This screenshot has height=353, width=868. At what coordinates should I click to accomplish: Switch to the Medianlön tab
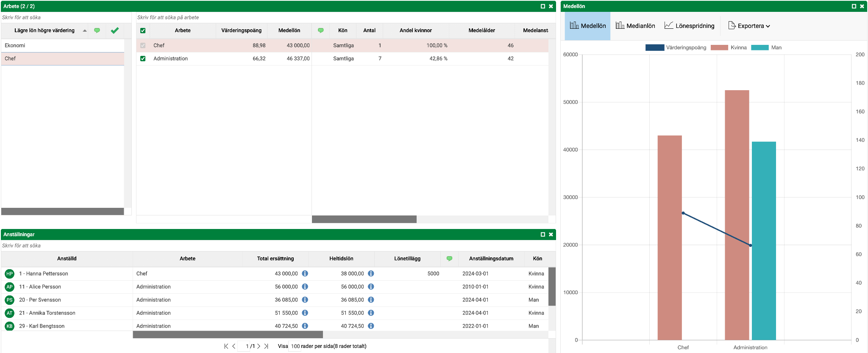coord(635,26)
